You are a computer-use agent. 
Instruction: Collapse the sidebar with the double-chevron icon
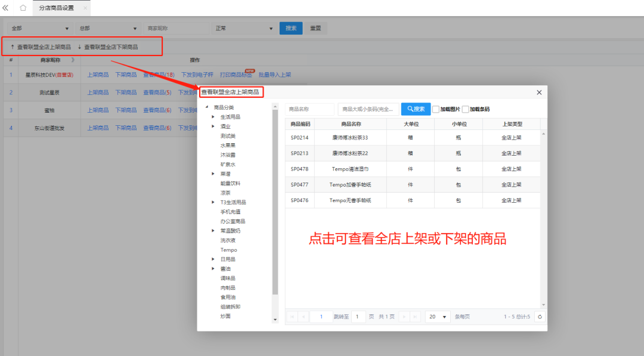pyautogui.click(x=5, y=8)
